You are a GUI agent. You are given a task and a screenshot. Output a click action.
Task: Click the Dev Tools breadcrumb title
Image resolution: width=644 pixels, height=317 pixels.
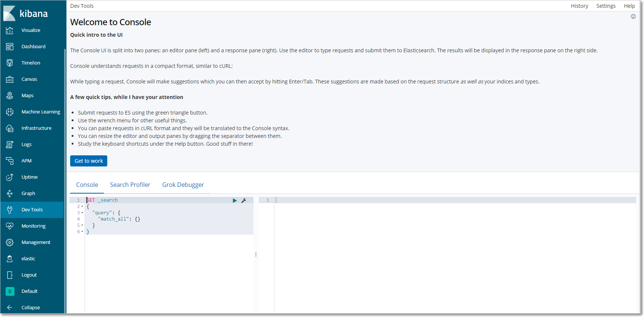coord(82,6)
